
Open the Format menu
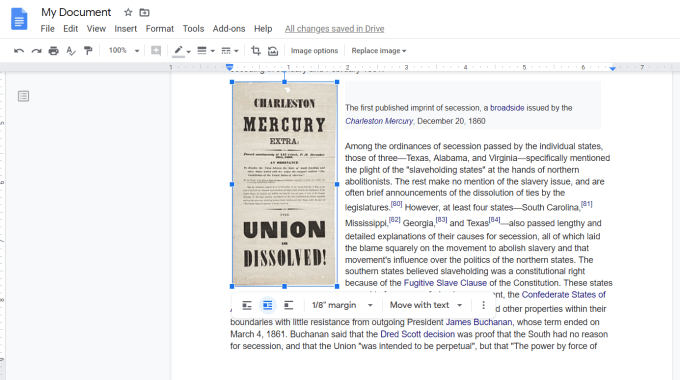point(160,29)
